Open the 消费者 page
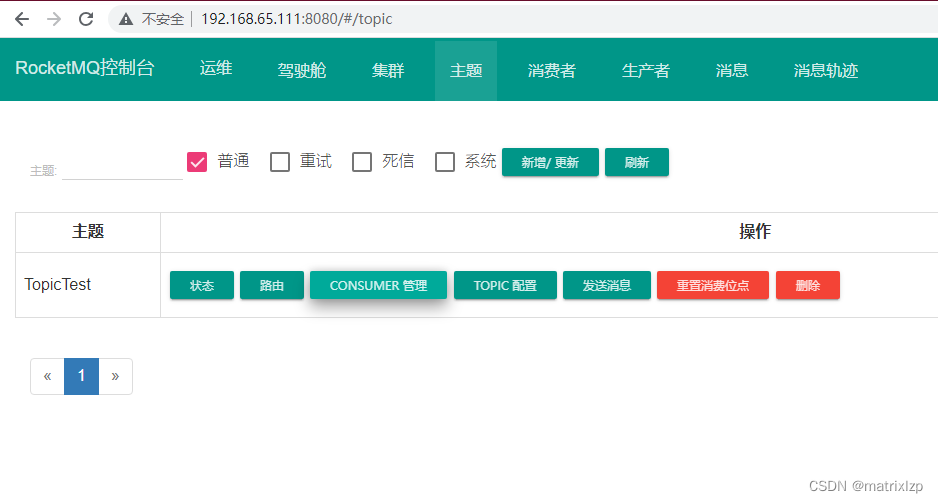 coord(552,71)
